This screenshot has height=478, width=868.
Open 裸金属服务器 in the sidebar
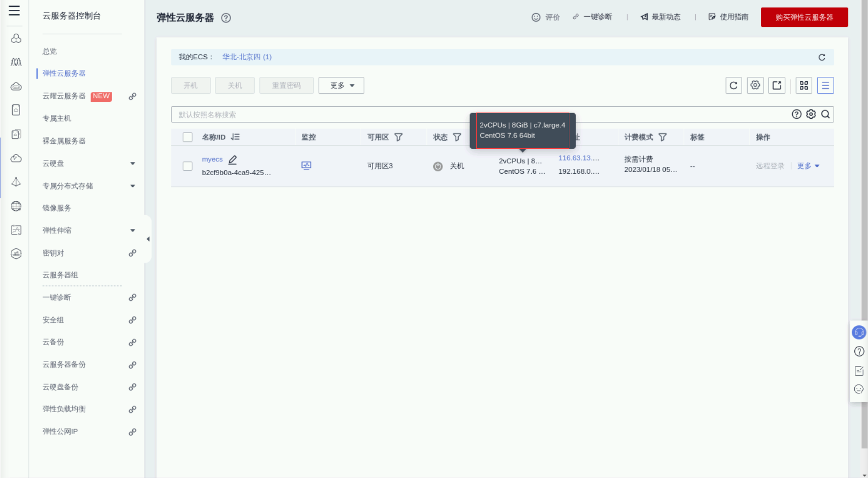point(64,141)
